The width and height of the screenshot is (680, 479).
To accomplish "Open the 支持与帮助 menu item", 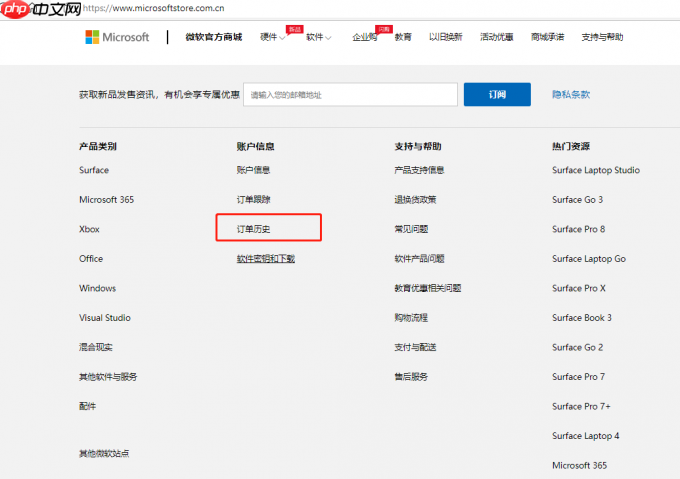I will [x=602, y=37].
